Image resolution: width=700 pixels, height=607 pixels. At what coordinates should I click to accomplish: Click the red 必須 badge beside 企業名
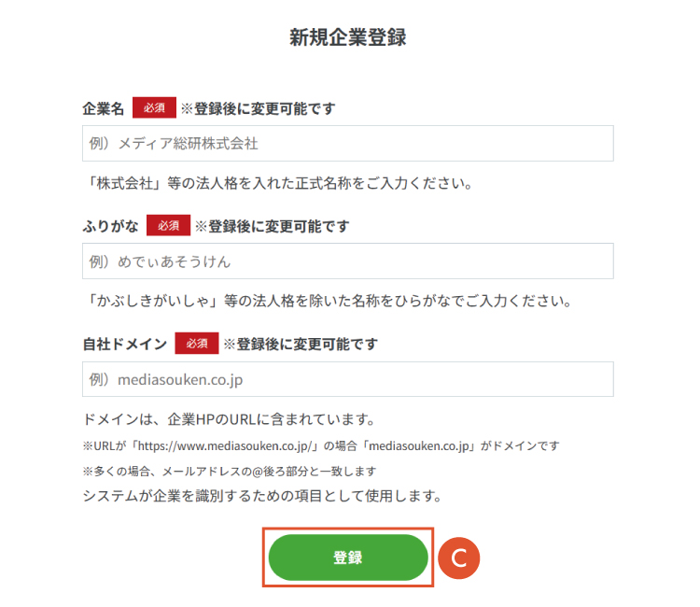click(154, 107)
